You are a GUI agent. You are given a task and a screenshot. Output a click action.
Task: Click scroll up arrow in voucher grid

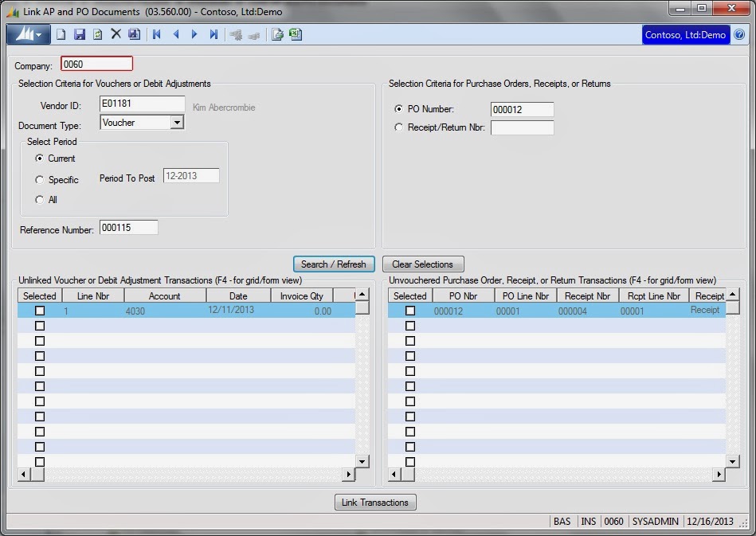[362, 295]
